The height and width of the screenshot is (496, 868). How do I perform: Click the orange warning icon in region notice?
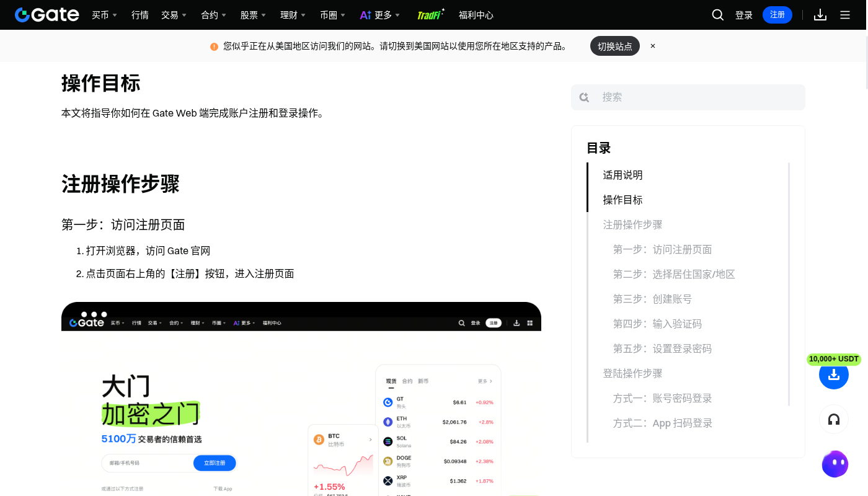coord(215,46)
